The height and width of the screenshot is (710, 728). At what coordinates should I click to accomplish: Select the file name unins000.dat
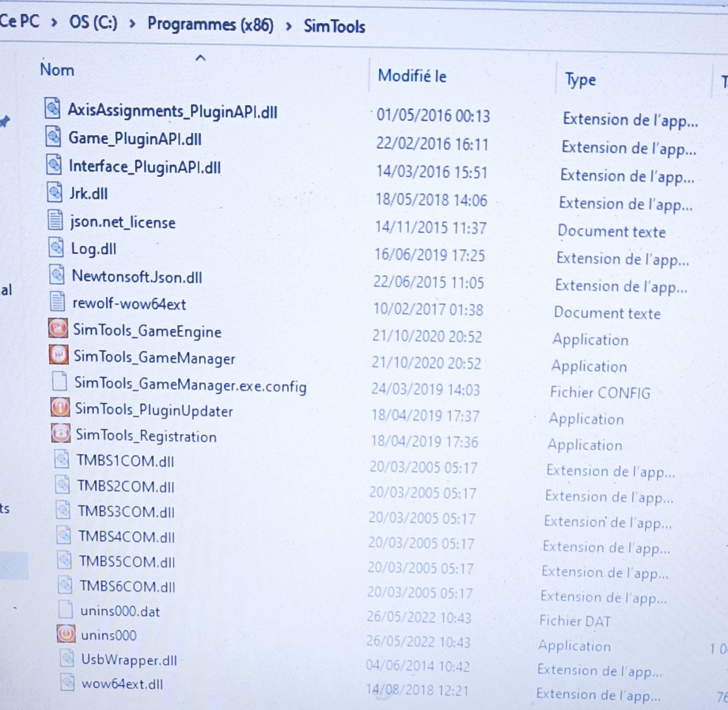click(121, 611)
